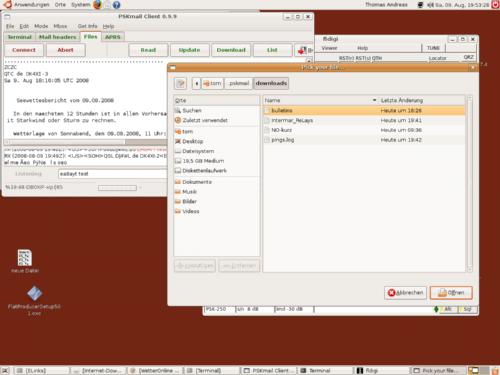Switch to WetterOnline in the taskbar

pyautogui.click(x=155, y=371)
